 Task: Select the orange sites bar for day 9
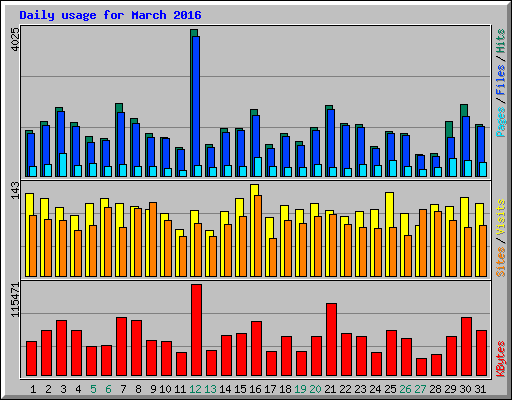click(x=153, y=239)
